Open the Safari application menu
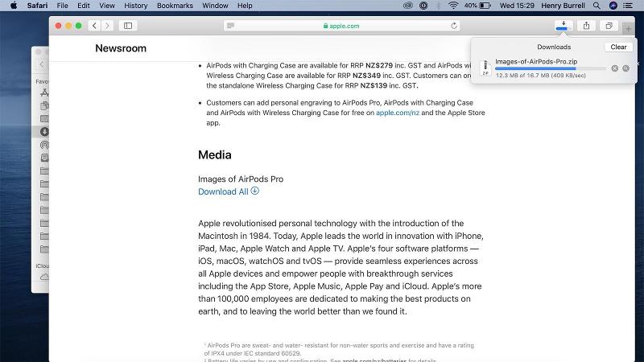This screenshot has height=362, width=644. tap(37, 6)
